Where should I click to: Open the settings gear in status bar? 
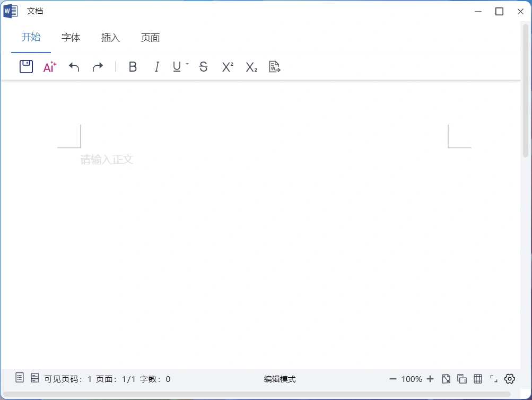[x=510, y=379]
